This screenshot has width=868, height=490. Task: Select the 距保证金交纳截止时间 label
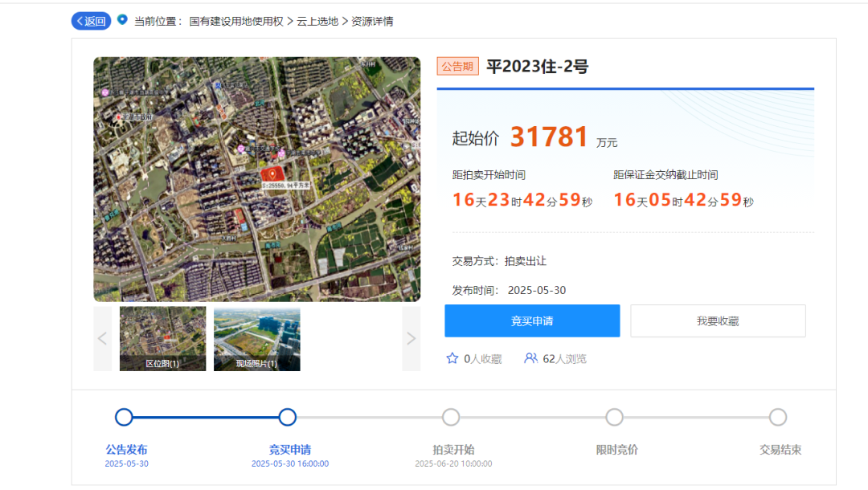tap(666, 175)
